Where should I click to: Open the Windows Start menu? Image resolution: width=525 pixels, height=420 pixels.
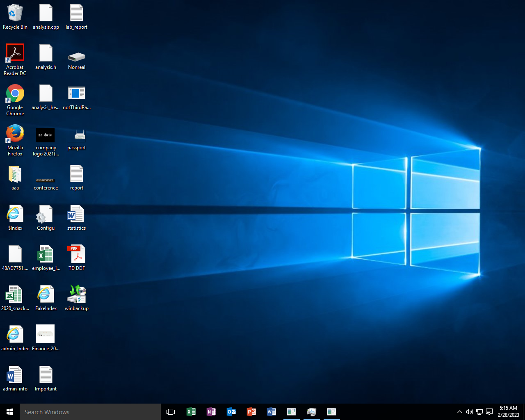click(10, 412)
